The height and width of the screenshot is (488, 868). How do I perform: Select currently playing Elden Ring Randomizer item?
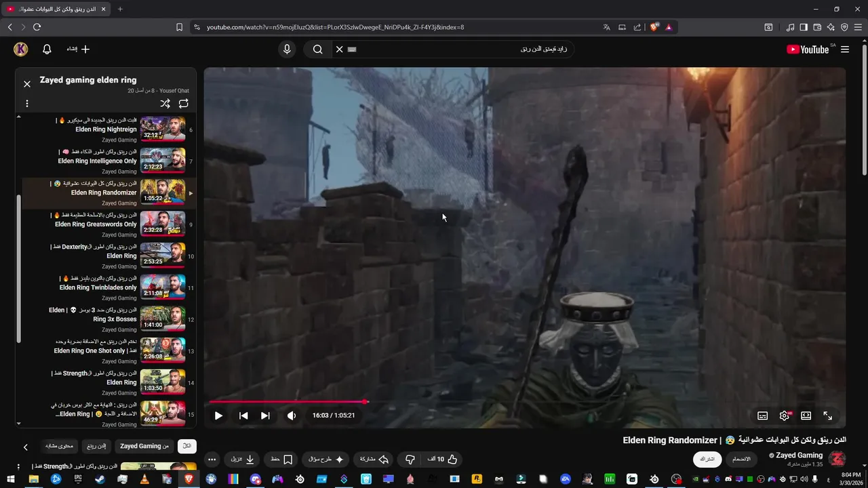108,193
